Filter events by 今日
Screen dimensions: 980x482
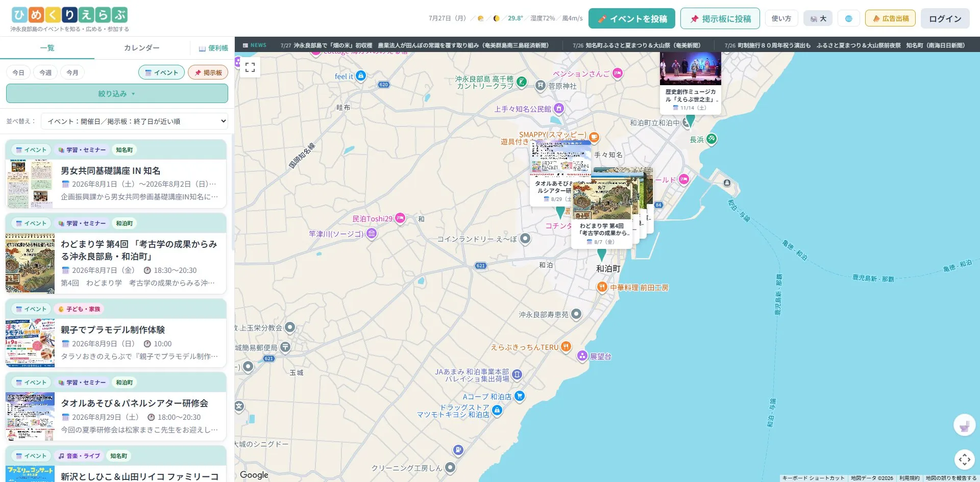pyautogui.click(x=18, y=72)
